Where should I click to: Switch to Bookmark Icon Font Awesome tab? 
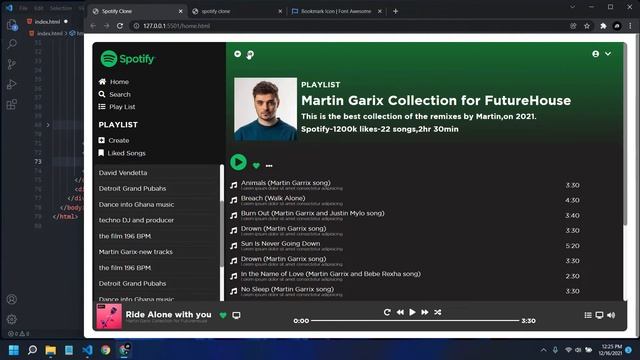(x=336, y=11)
